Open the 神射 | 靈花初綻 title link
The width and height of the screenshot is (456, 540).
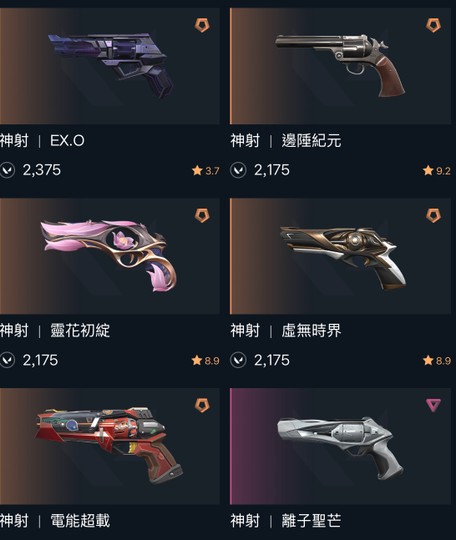[55, 331]
